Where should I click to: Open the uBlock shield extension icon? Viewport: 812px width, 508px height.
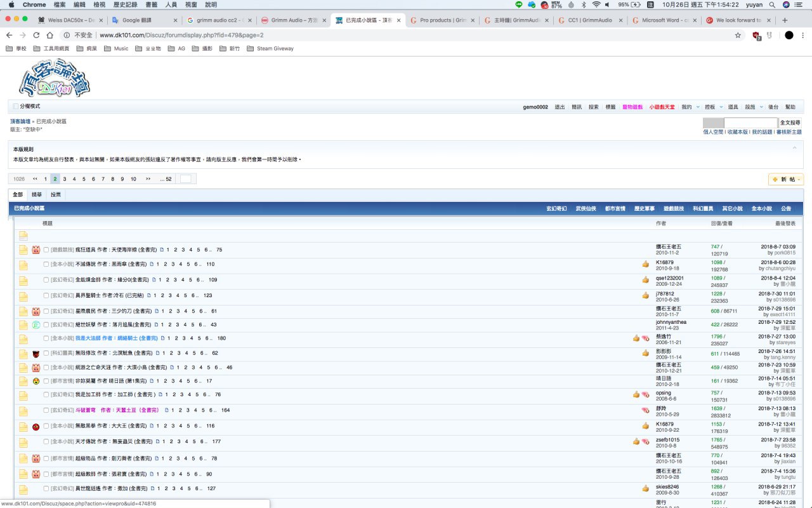(756, 36)
